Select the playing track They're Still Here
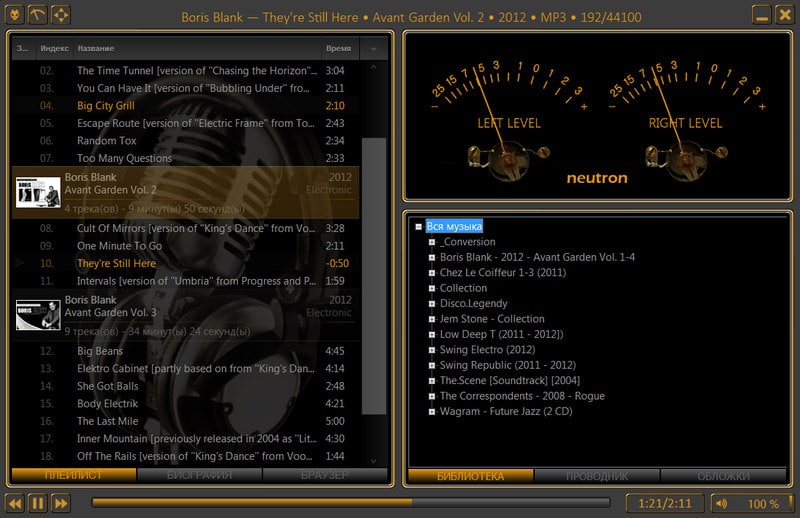Screen dimensions: 800x518 [x=186, y=263]
